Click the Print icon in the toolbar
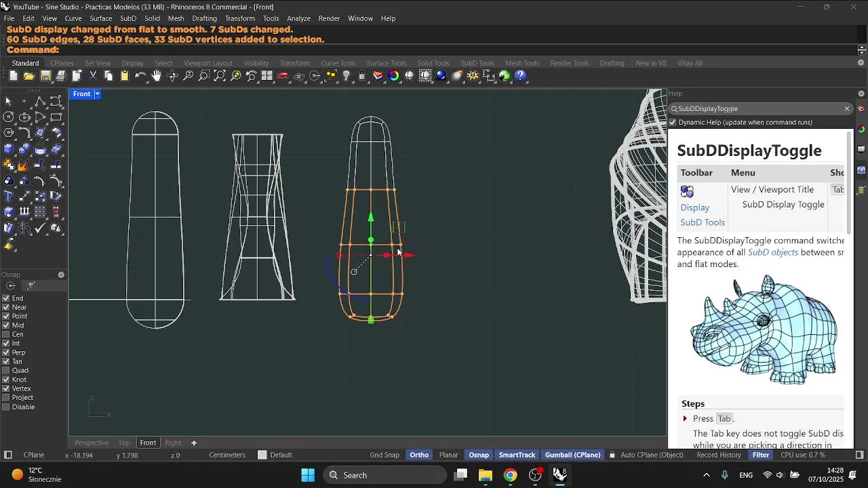868x488 pixels. click(61, 76)
